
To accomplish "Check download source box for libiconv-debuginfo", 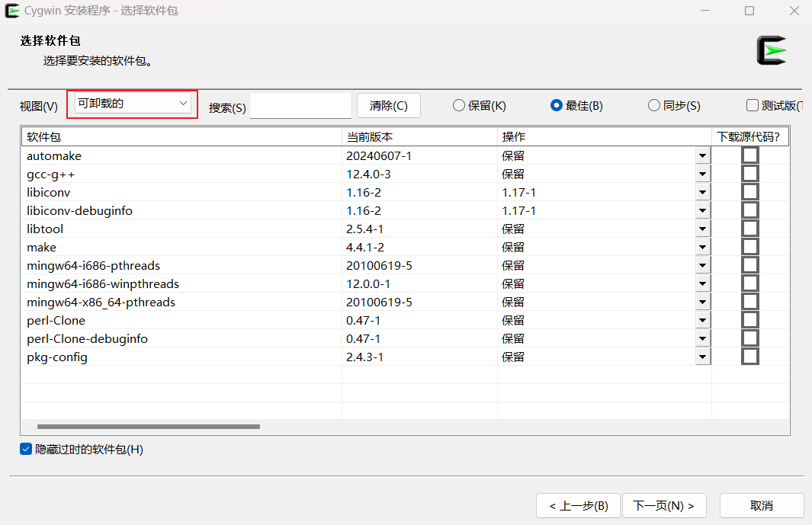I will 749,210.
